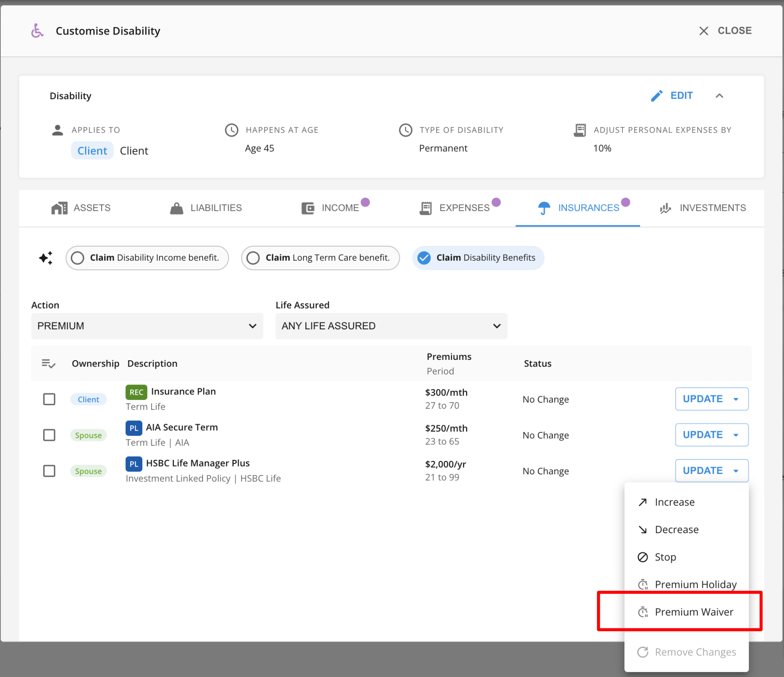Click the person icon beside Applies To
784x677 pixels.
[58, 130]
